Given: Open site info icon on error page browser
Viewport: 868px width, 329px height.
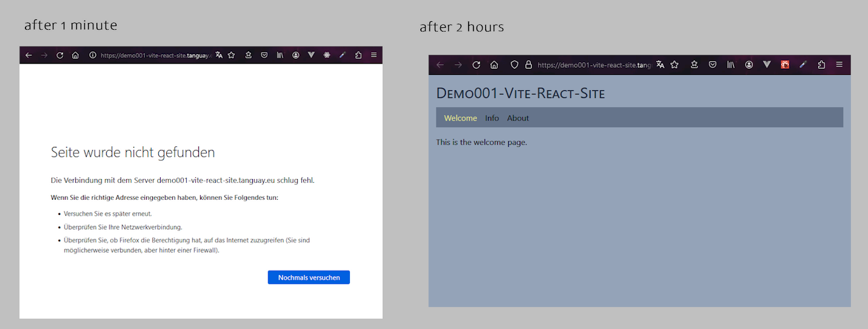Looking at the screenshot, I should [93, 55].
